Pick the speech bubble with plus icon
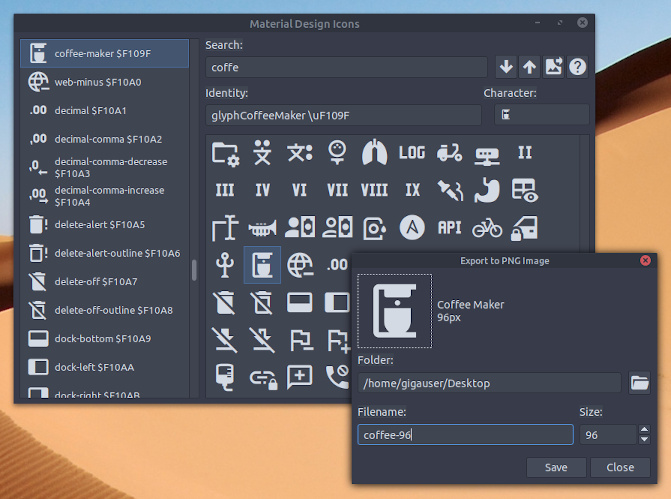671x499 pixels. pos(300,377)
